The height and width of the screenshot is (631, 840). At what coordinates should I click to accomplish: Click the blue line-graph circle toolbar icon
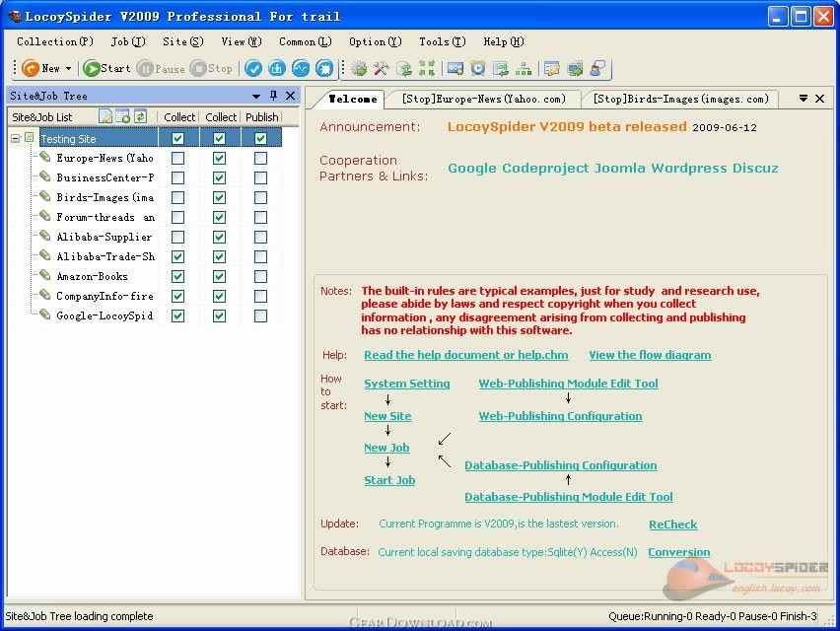(301, 69)
